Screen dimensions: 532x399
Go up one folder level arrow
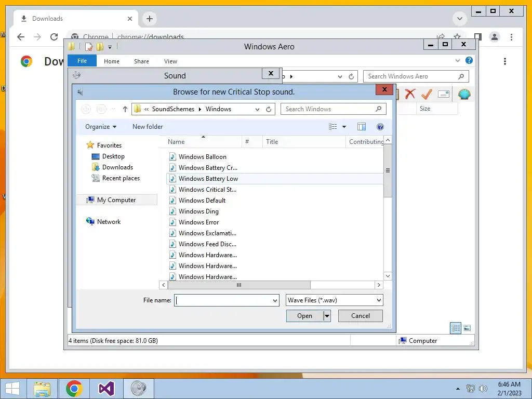tap(125, 109)
